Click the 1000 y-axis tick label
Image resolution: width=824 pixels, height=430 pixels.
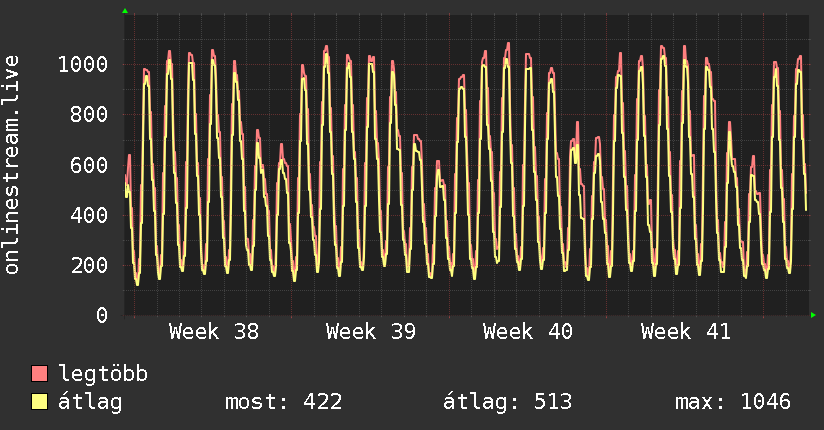(83, 64)
